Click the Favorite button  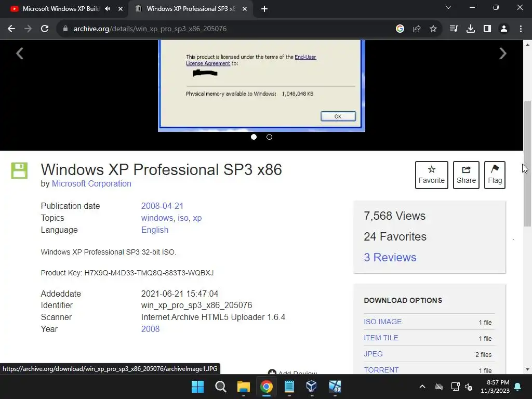432,175
